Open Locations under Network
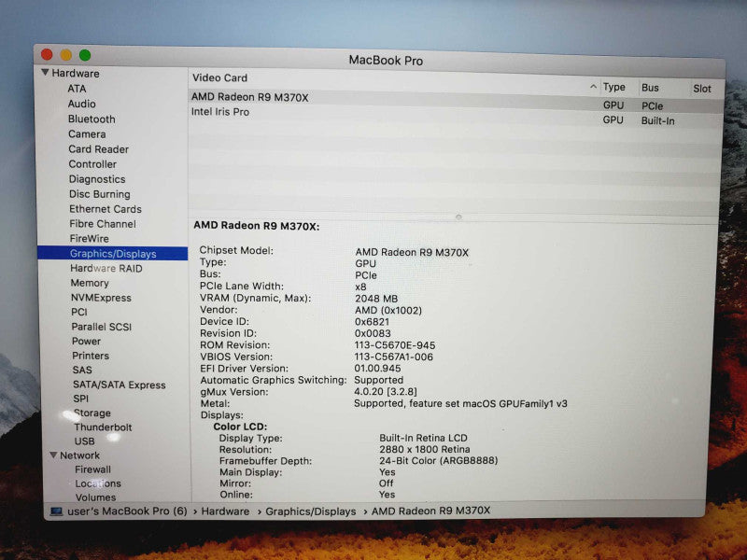This screenshot has height=560, width=747. point(98,483)
